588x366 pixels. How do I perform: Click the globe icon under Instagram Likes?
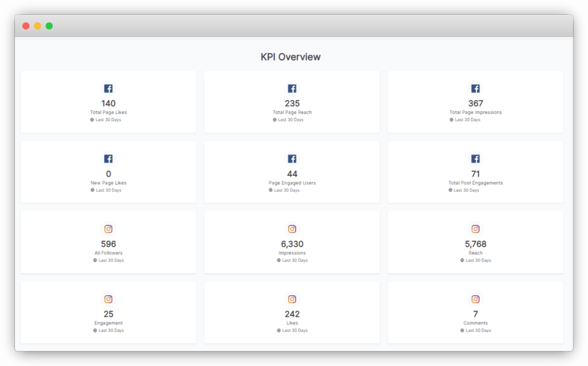pyautogui.click(x=279, y=331)
